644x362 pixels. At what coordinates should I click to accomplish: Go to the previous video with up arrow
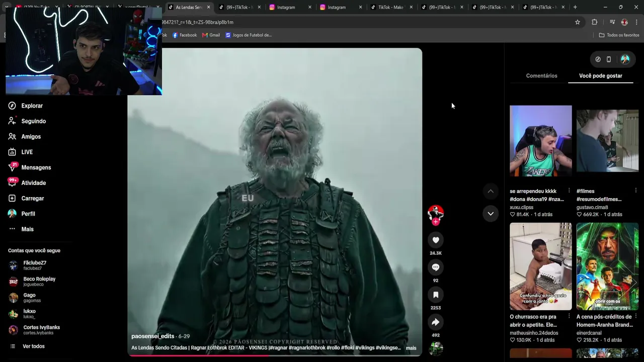pos(491,191)
